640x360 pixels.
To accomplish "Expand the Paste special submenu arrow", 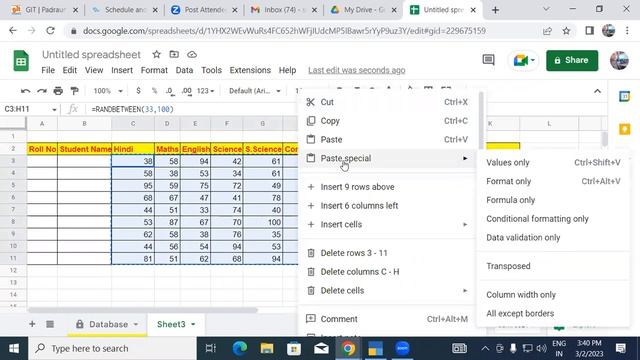I will (x=465, y=158).
